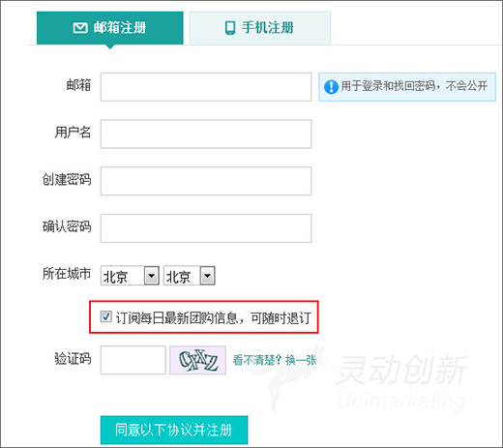Click the phone icon on 手机注册 tab
This screenshot has width=503, height=448.
[230, 28]
